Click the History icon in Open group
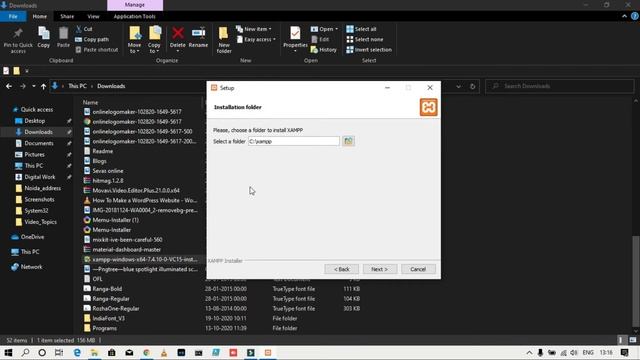This screenshot has width=640, height=360. coord(314,50)
